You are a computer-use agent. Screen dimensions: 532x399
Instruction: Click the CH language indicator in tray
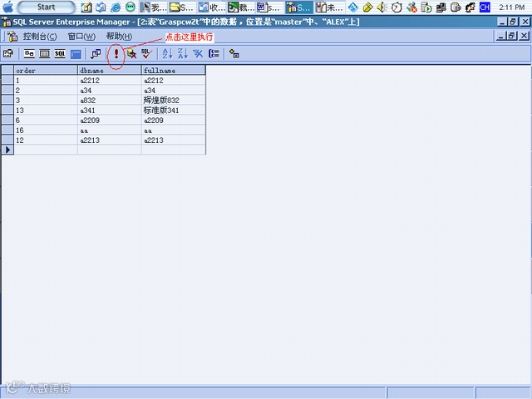click(x=485, y=7)
